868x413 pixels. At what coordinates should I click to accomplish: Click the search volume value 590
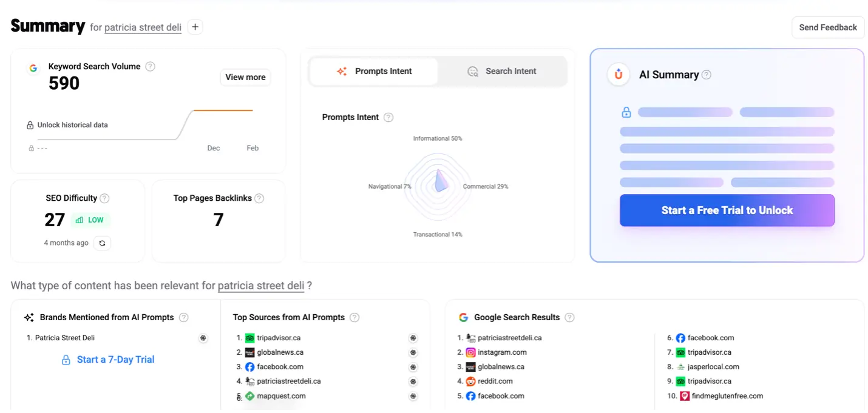[x=64, y=83]
